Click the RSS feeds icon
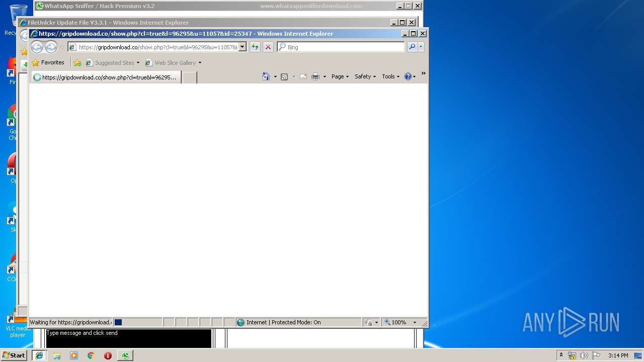The width and height of the screenshot is (644, 362). pyautogui.click(x=284, y=76)
